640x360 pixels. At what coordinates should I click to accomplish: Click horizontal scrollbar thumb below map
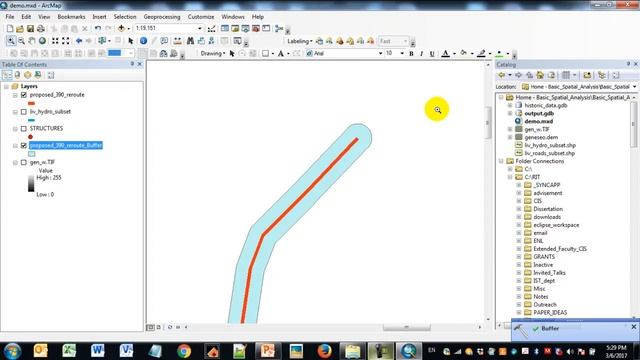[407, 327]
